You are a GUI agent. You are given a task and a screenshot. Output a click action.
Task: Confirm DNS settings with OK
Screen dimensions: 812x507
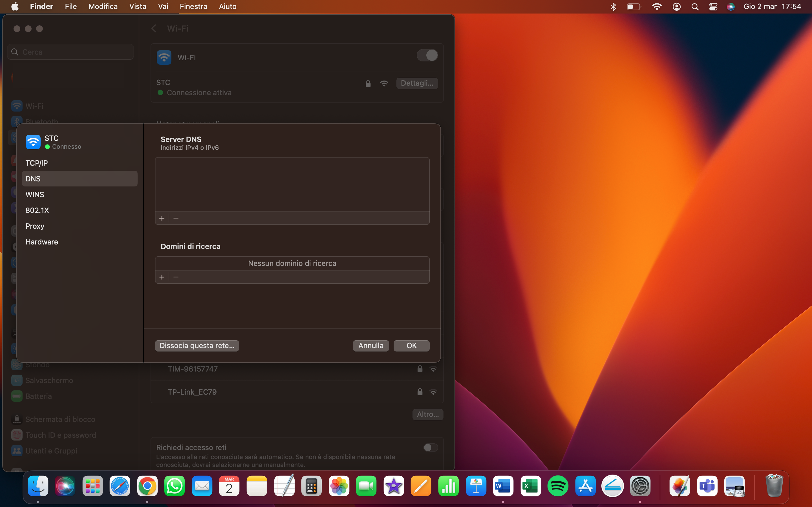point(411,345)
